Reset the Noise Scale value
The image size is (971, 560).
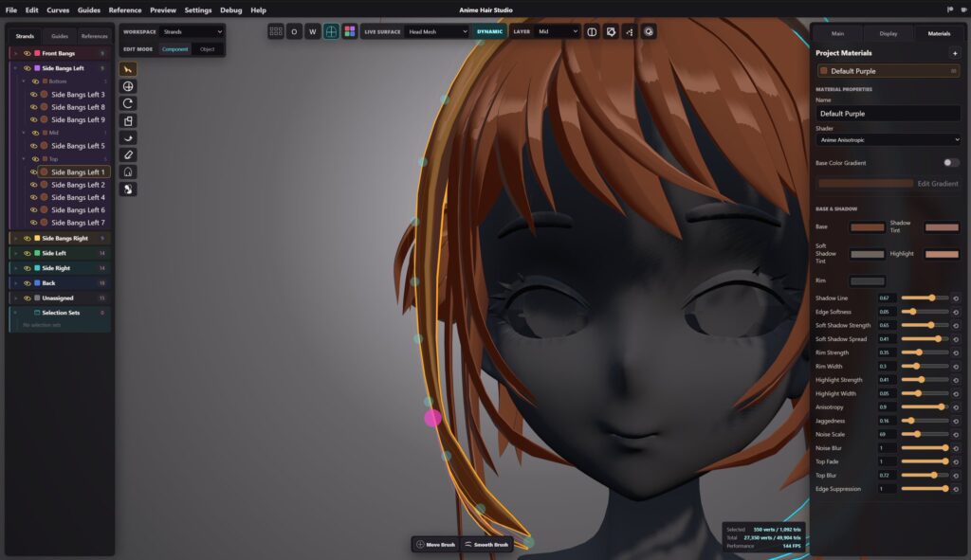956,434
